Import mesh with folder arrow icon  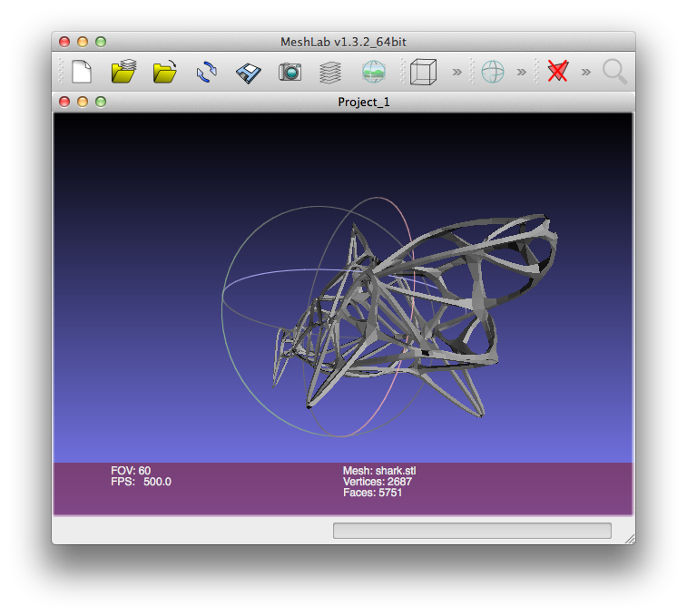click(165, 72)
